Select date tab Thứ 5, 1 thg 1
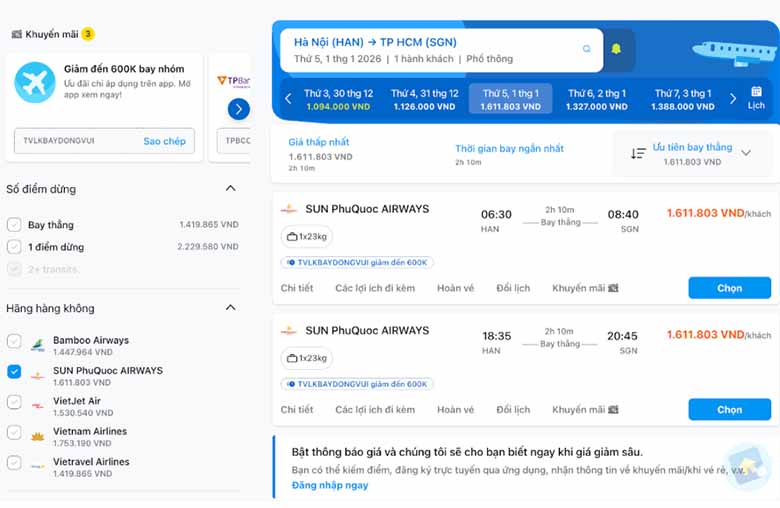The image size is (780, 508). 510,99
